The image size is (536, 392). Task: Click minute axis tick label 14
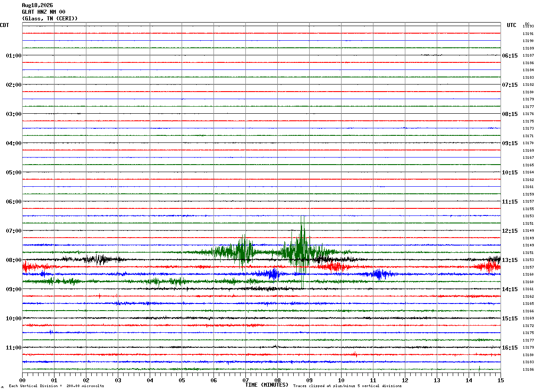coord(469,380)
